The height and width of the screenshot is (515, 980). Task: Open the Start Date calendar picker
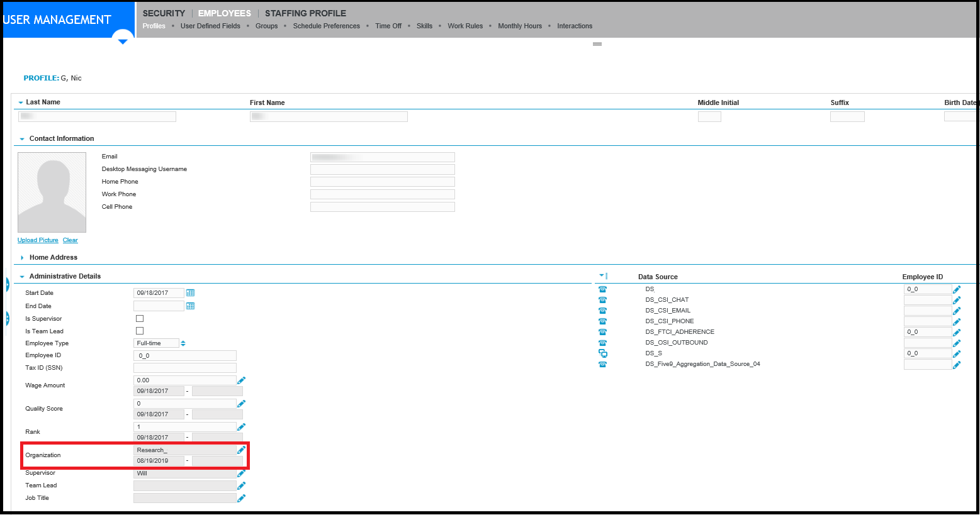(190, 293)
